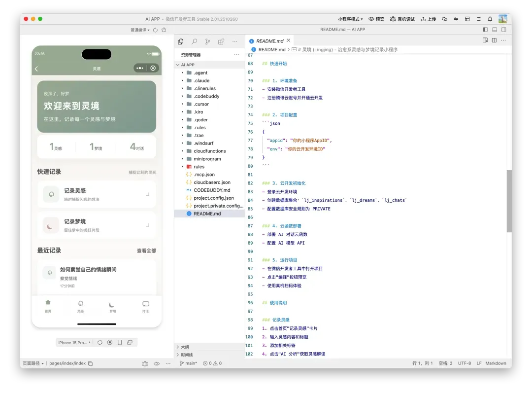
Task: Click the notification bell icon
Action: [490, 19]
